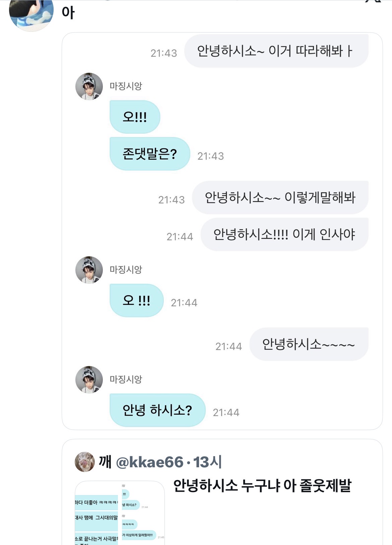The width and height of the screenshot is (392, 545).
Task: Tap the 21:43 timestamp beside 존댓말은?
Action: coord(210,156)
